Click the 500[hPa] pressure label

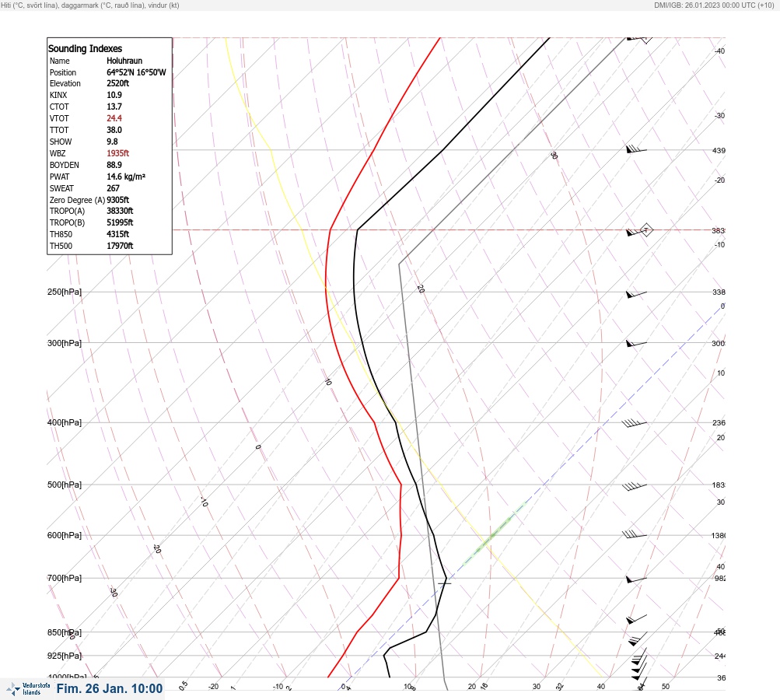(x=65, y=485)
